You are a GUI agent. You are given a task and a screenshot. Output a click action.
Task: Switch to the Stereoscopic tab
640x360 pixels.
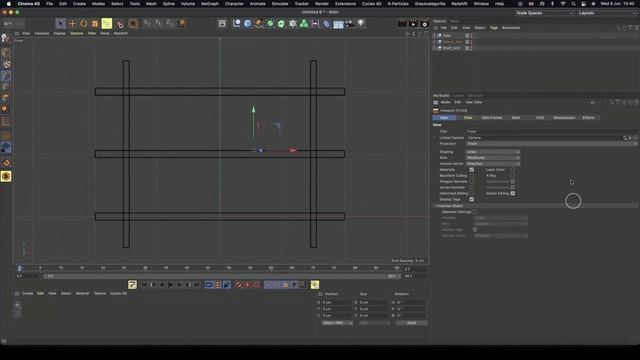click(564, 118)
